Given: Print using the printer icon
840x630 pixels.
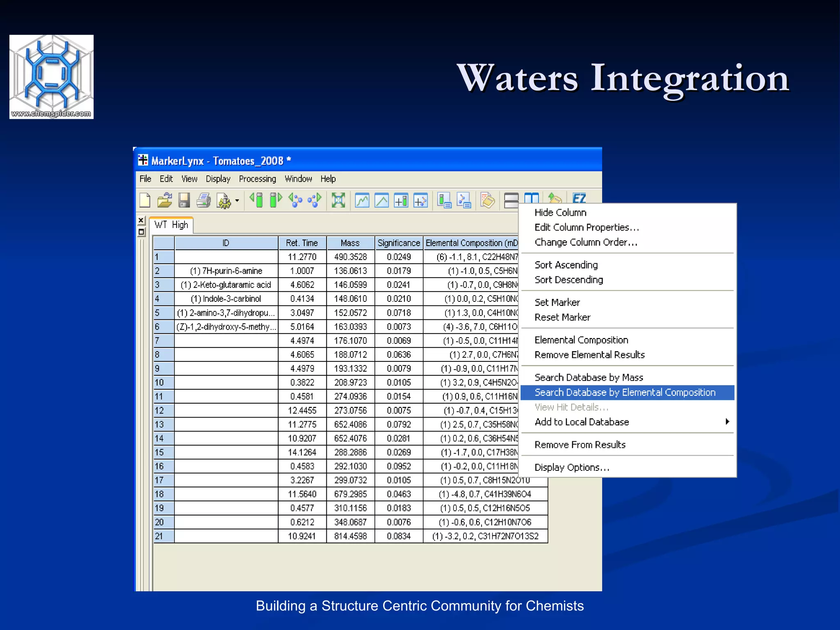Looking at the screenshot, I should [x=203, y=201].
